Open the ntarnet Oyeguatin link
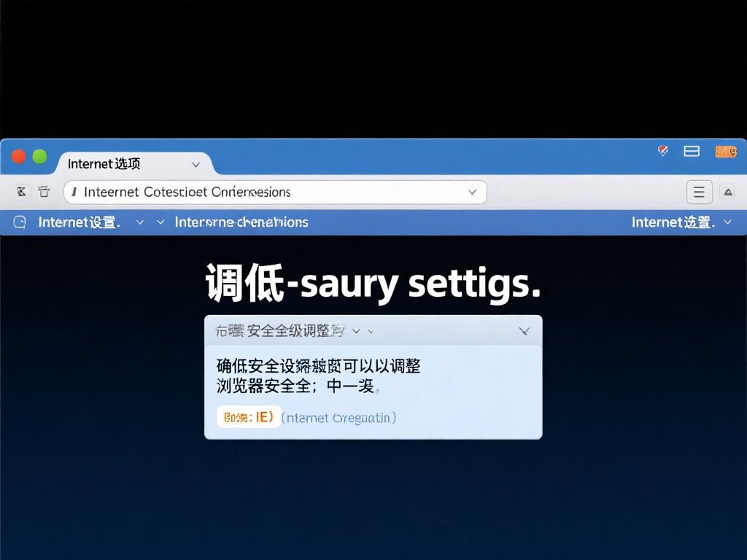 click(339, 417)
